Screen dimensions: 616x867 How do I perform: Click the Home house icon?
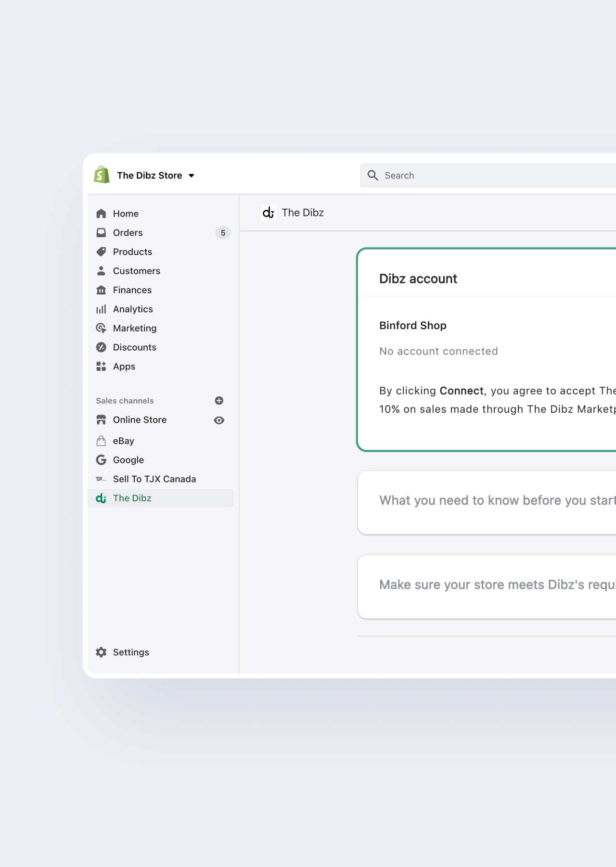tap(101, 214)
